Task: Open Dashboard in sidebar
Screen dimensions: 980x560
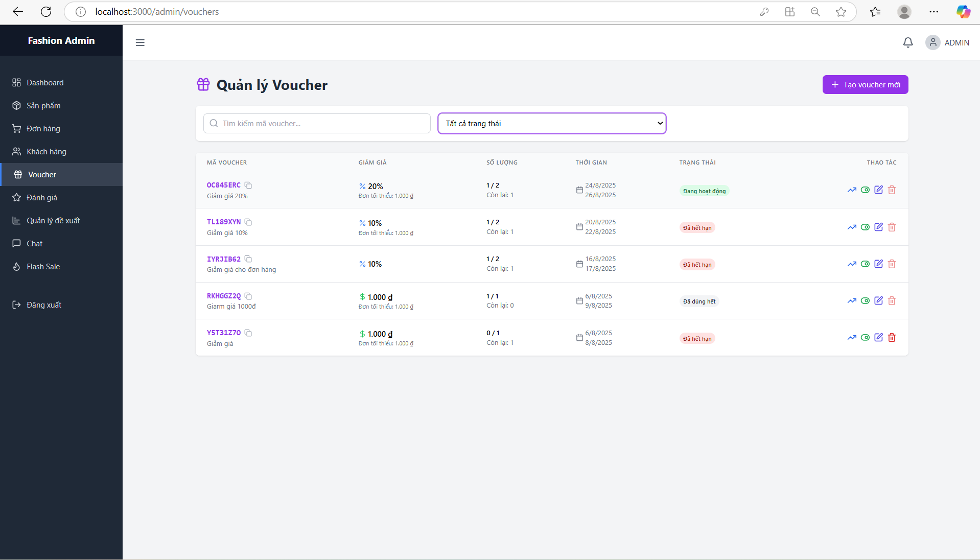Action: tap(61, 83)
